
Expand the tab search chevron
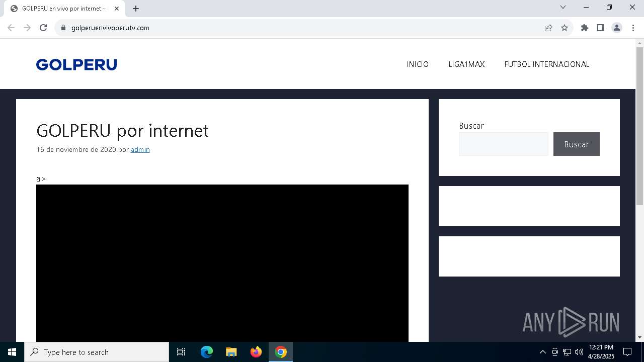pyautogui.click(x=563, y=7)
